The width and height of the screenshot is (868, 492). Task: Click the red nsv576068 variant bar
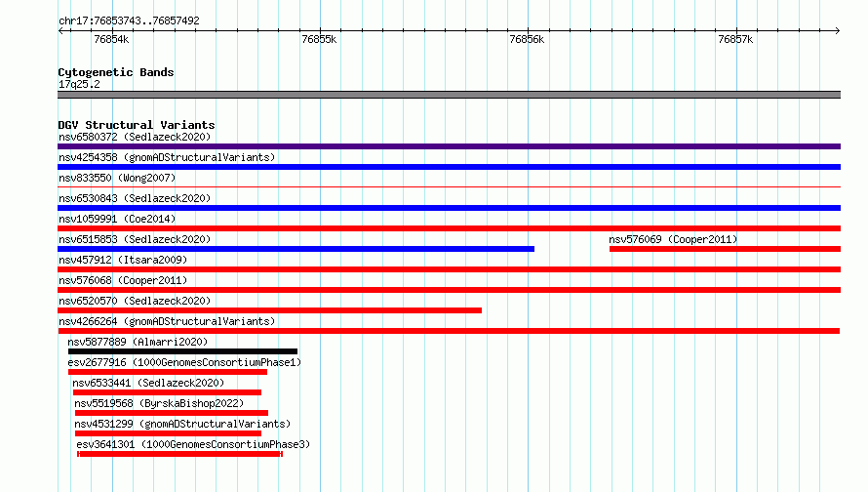click(449, 290)
